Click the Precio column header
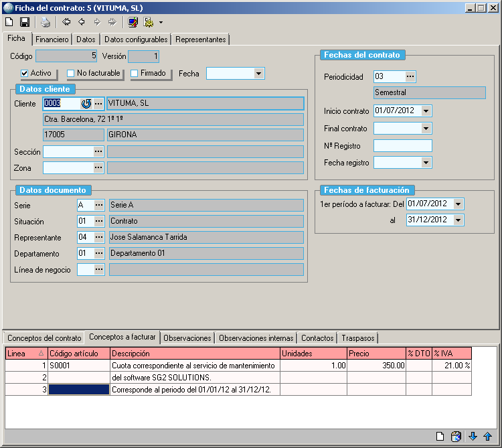This screenshot has width=502, height=448. click(x=376, y=354)
